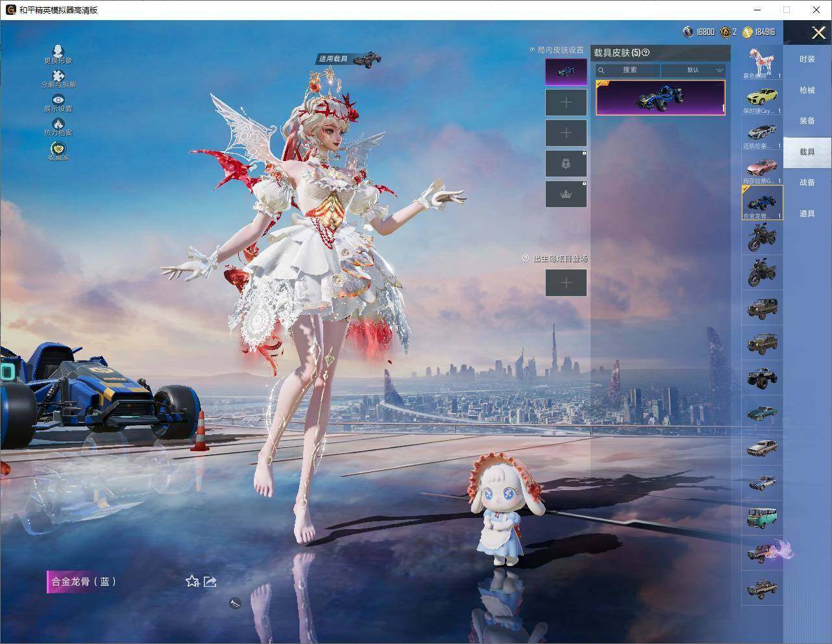
Task: Click the 合金龙骨（蓝）name label
Action: (x=84, y=582)
